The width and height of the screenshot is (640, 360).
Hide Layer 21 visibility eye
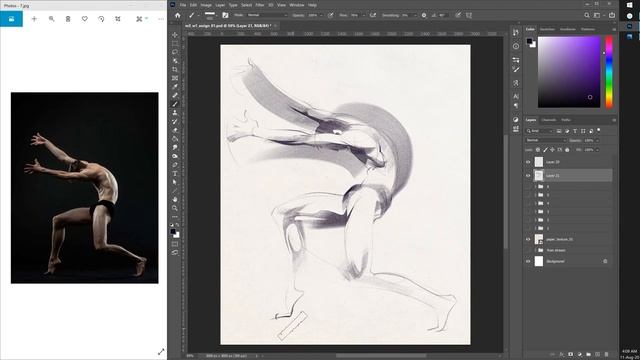[x=528, y=176]
